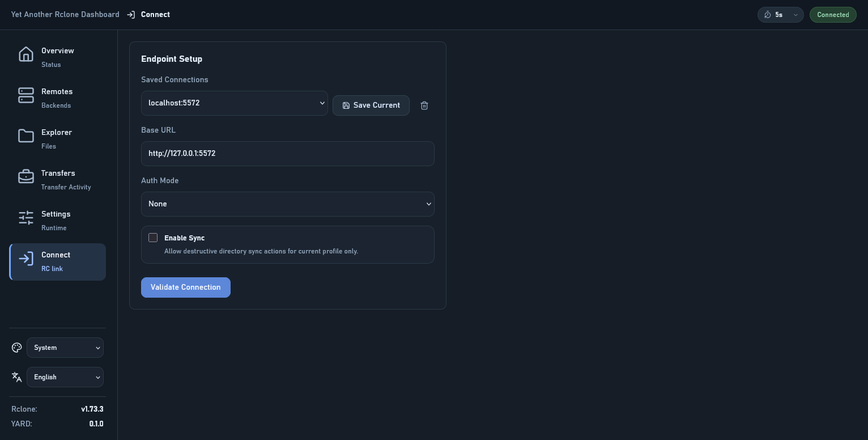Click the refresh interval timer icon in header
This screenshot has width=868, height=440.
(x=768, y=15)
